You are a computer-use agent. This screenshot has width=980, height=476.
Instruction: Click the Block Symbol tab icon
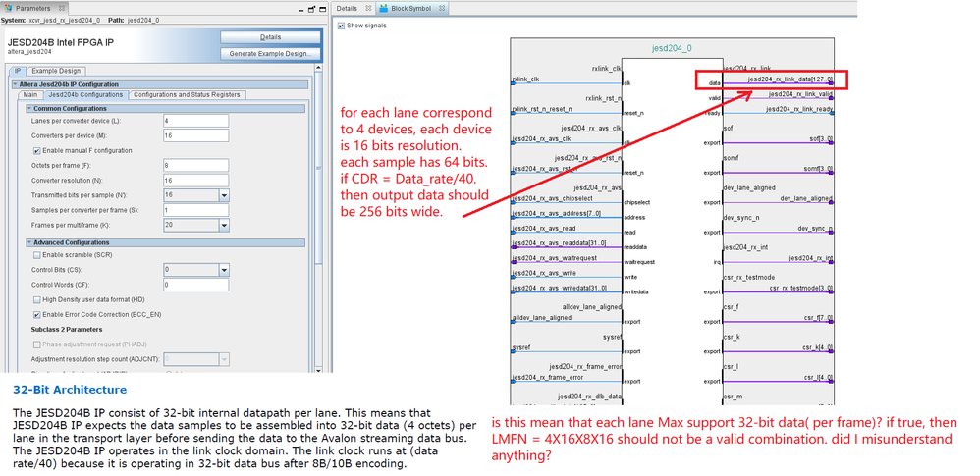[383, 8]
